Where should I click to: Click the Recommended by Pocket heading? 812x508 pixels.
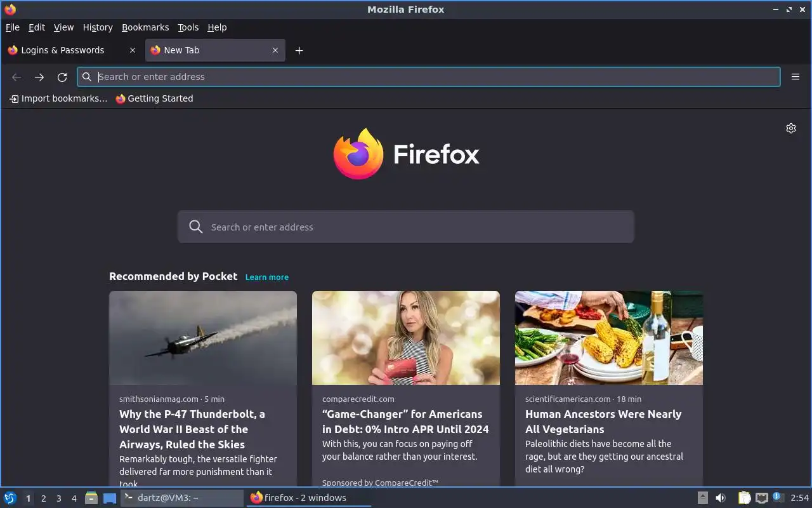pyautogui.click(x=173, y=276)
